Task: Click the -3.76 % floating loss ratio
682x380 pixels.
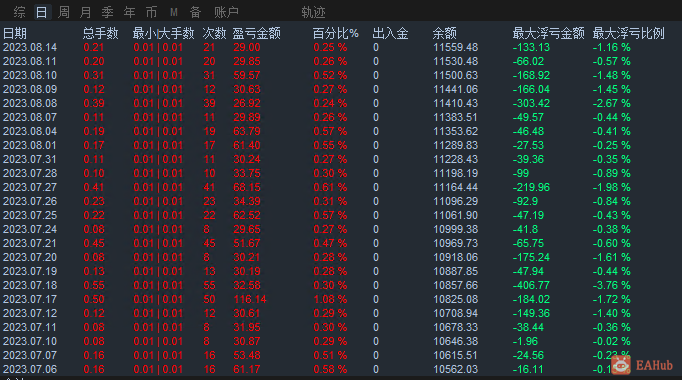Action: (x=612, y=285)
